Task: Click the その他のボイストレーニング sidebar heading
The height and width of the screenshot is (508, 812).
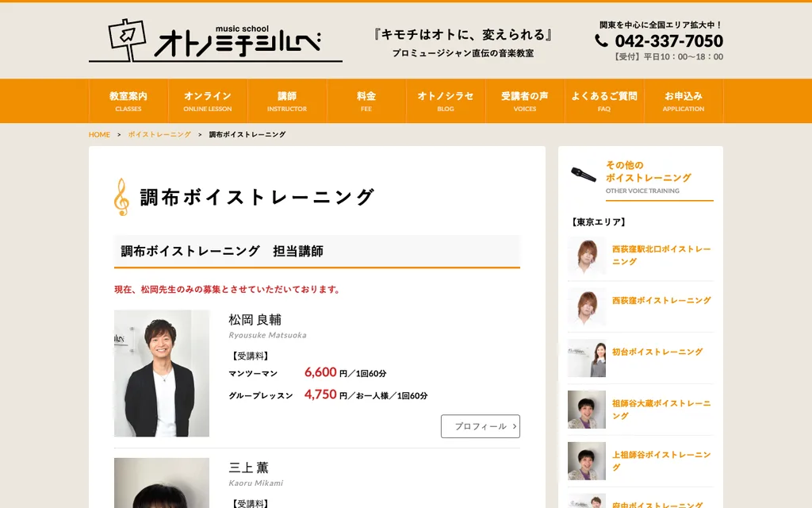Action: tap(648, 171)
